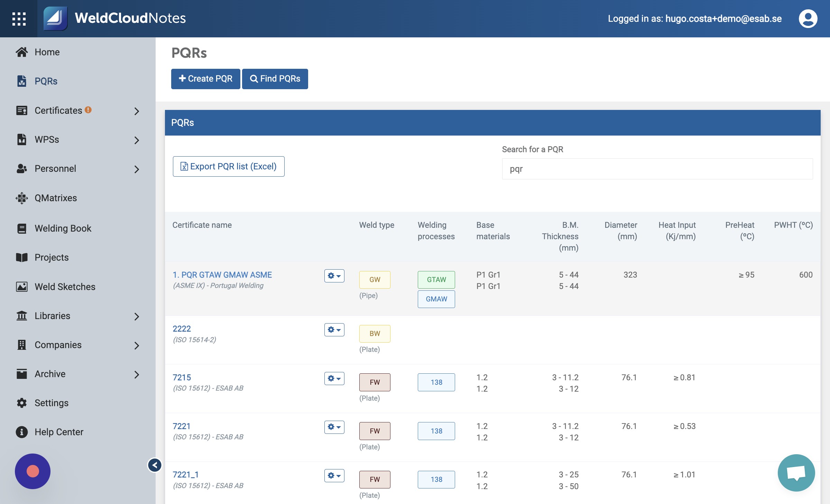Click the Libraries building icon
The height and width of the screenshot is (504, 830).
coord(22,316)
